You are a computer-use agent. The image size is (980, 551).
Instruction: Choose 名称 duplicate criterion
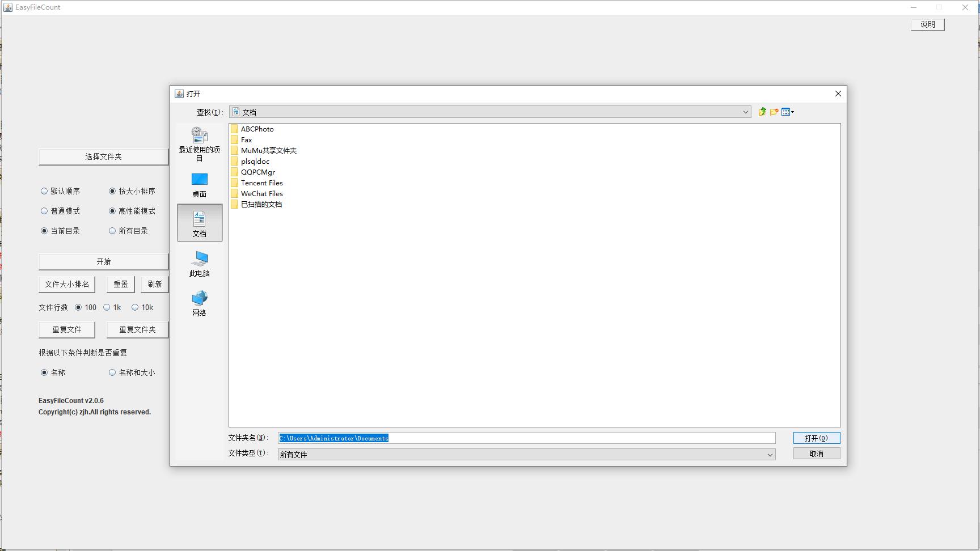tap(44, 372)
